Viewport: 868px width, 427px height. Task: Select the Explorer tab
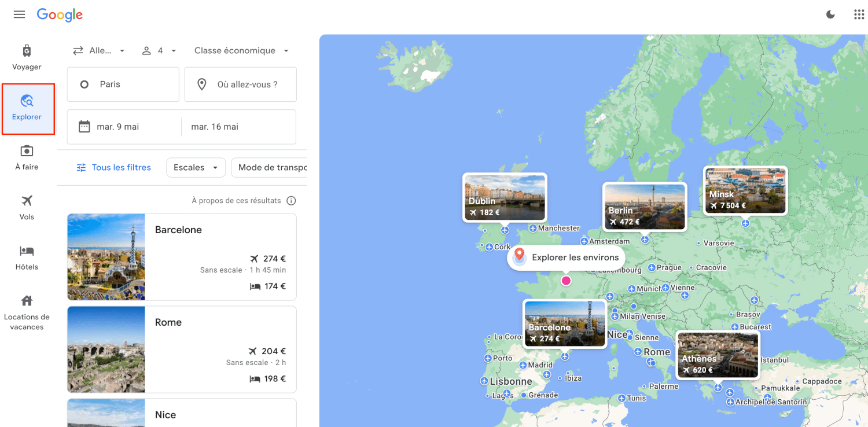click(x=28, y=109)
